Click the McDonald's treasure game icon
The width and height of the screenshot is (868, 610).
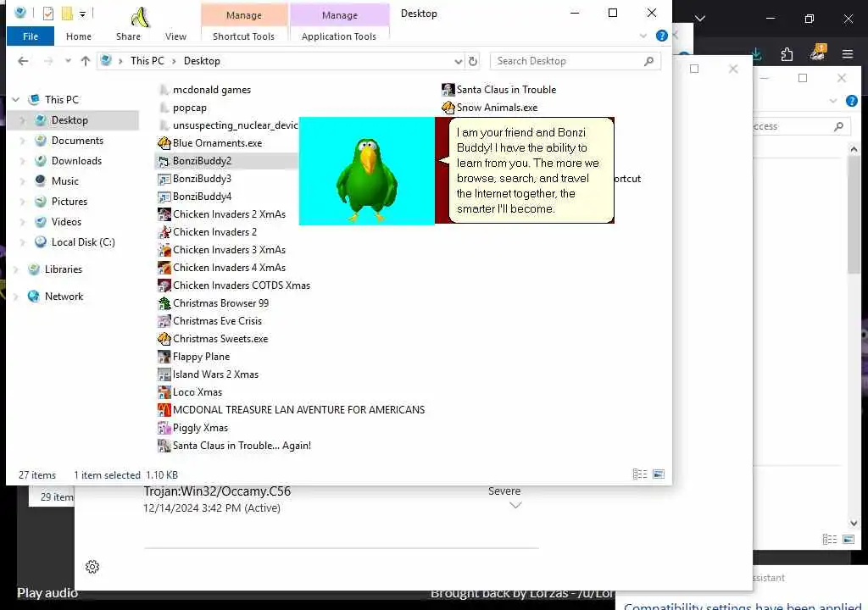tap(164, 409)
